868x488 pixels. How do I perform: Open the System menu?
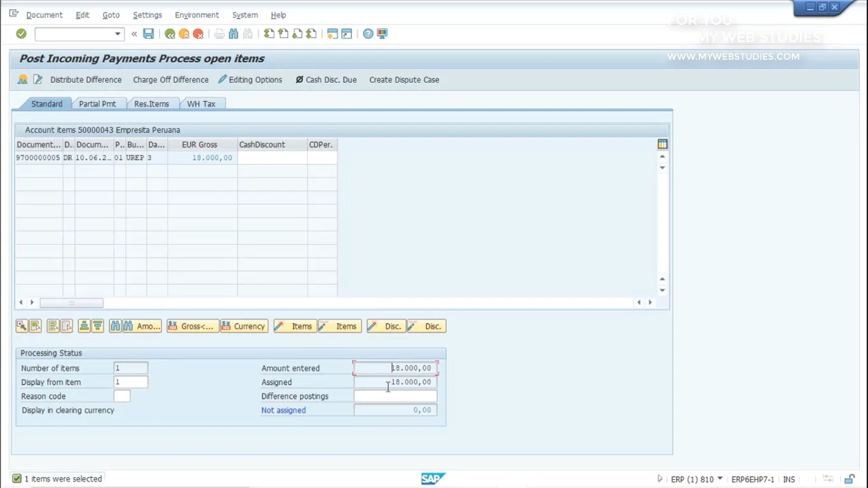(245, 15)
